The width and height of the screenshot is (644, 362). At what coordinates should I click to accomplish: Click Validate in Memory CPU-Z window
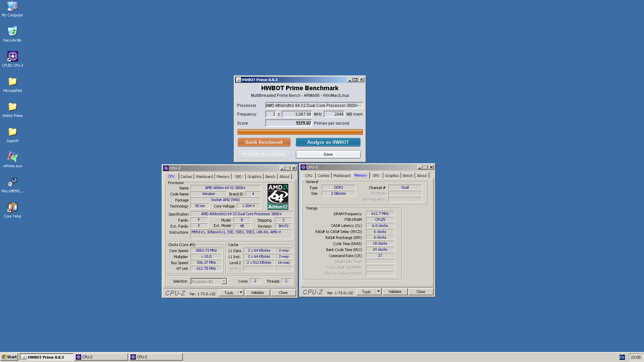point(395,292)
